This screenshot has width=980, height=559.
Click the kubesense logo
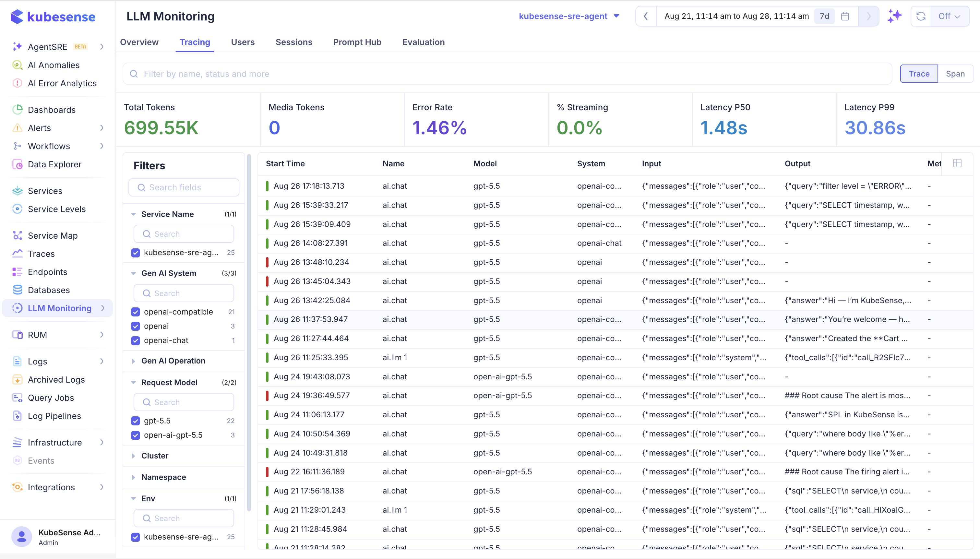(x=54, y=17)
